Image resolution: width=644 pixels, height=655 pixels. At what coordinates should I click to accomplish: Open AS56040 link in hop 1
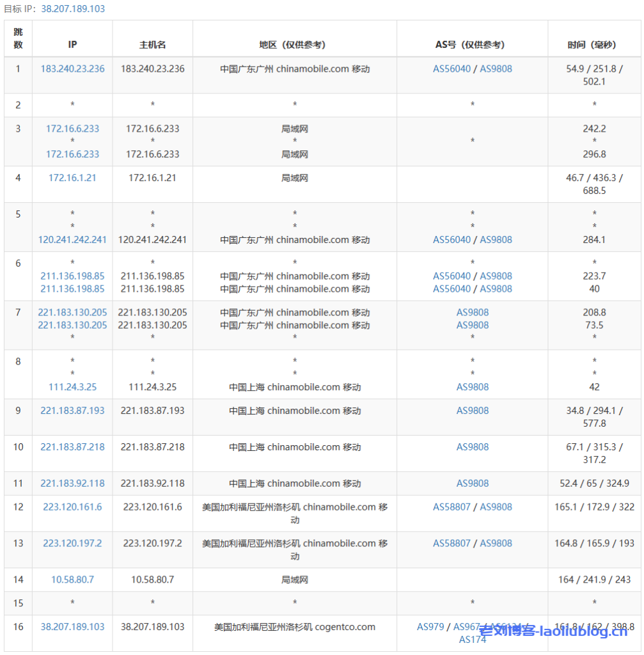452,68
